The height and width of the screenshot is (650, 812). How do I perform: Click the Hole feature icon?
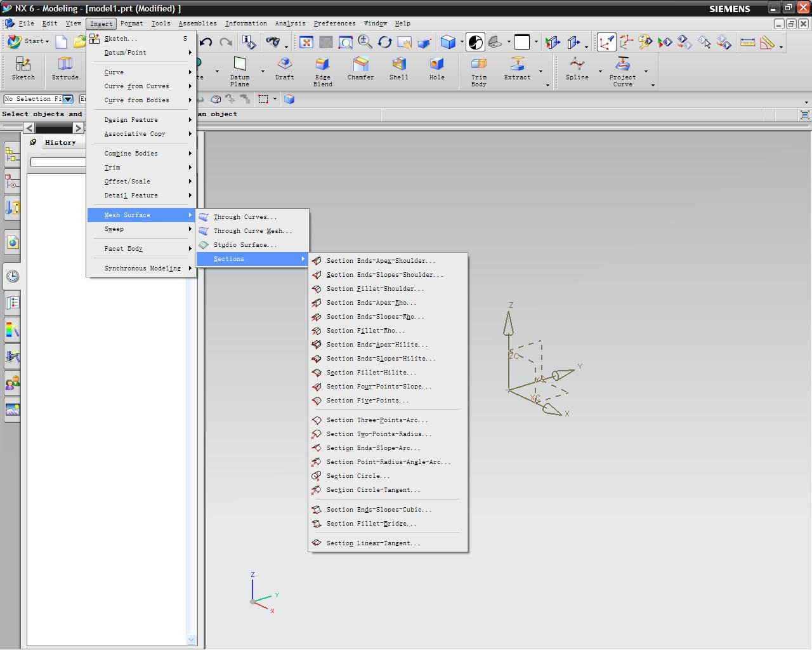(x=436, y=69)
